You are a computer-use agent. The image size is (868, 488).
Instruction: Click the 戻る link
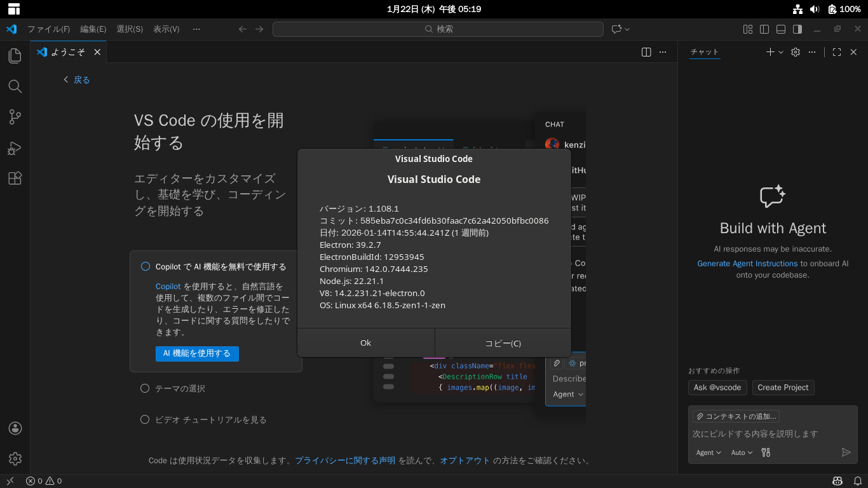click(x=76, y=80)
